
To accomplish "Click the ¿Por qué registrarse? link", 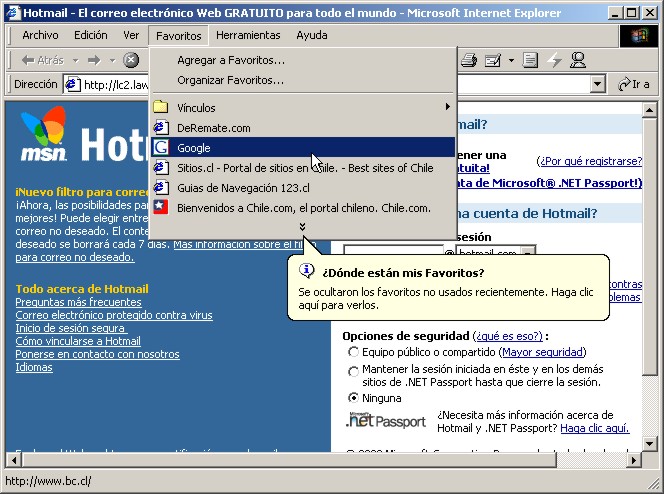I will (590, 161).
